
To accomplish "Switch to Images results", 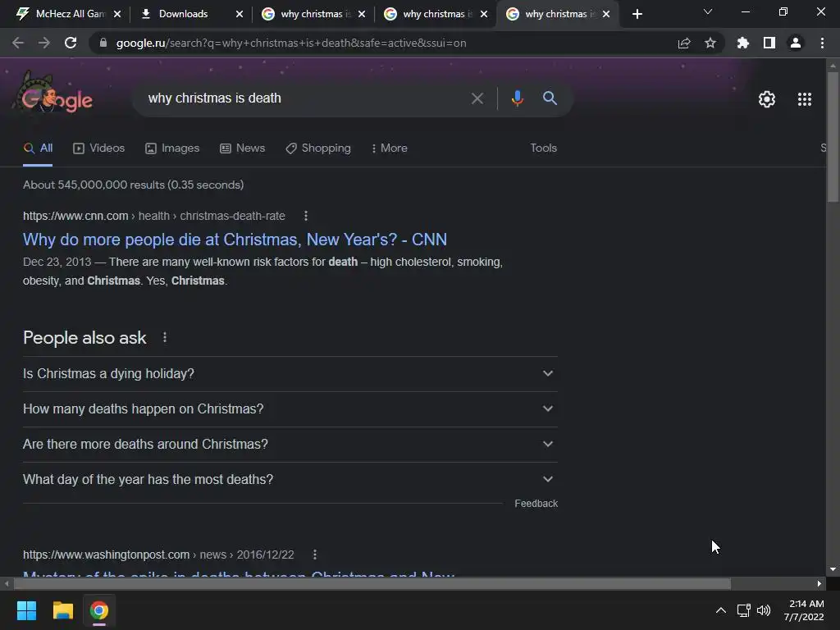I will pos(172,148).
